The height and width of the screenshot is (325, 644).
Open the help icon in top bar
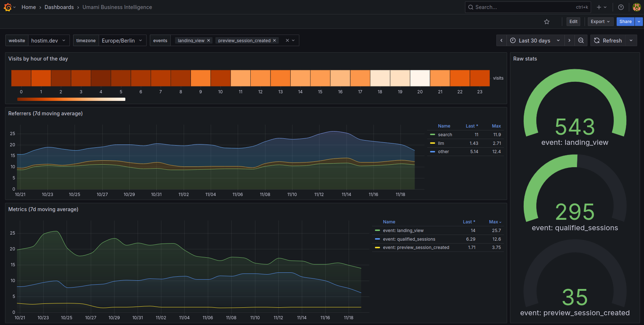point(621,7)
